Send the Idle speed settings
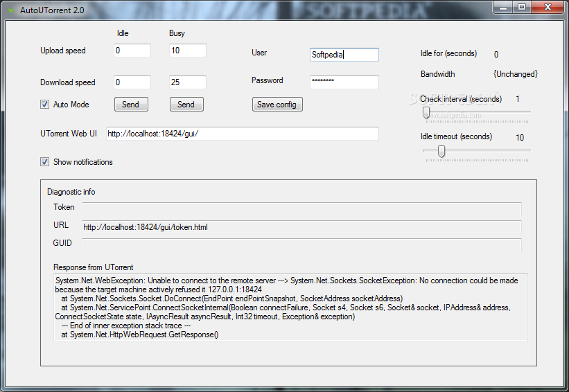This screenshot has width=569, height=392. [131, 105]
